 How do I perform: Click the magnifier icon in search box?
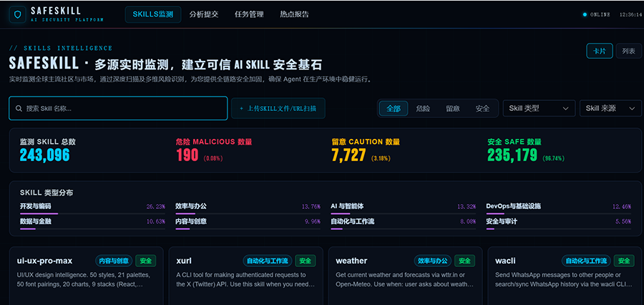click(19, 109)
